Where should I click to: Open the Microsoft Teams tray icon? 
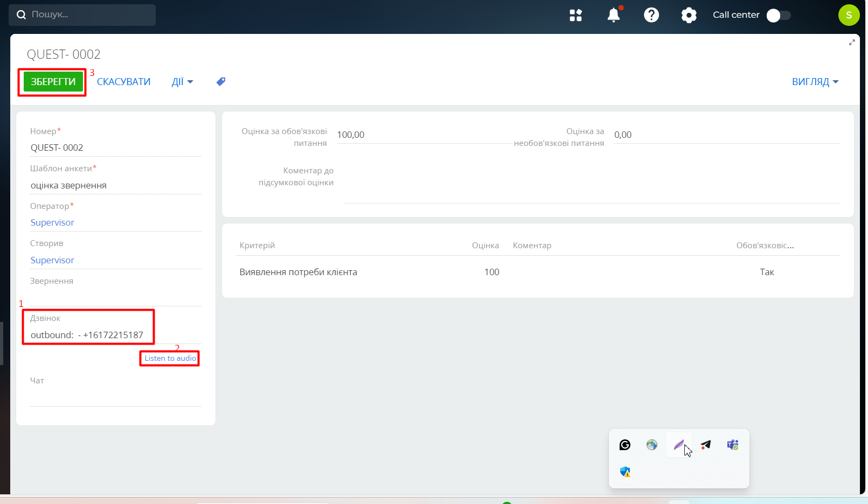pyautogui.click(x=733, y=445)
